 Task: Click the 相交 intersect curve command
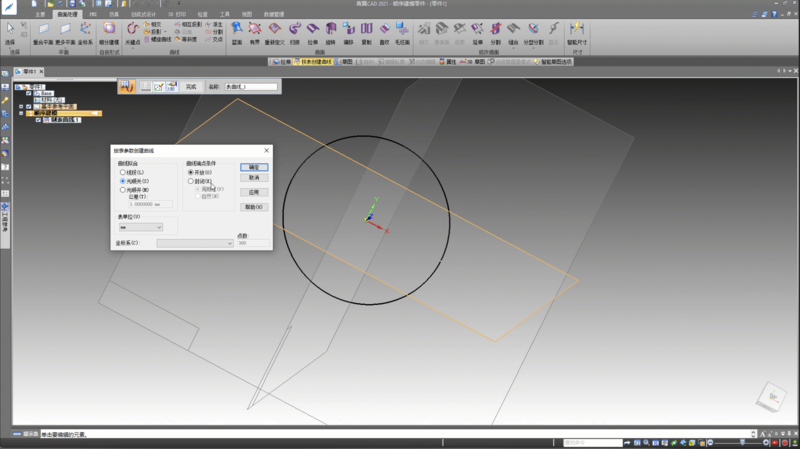[x=153, y=24]
